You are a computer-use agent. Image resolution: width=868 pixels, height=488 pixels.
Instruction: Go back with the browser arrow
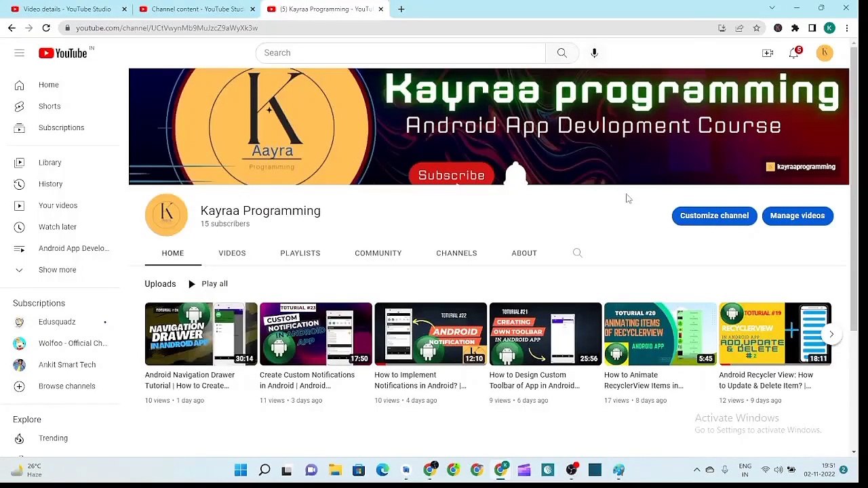(x=12, y=28)
